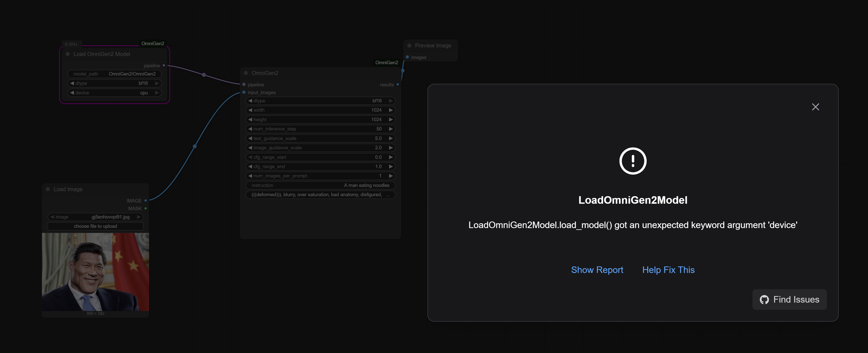Click the negative prompt field starting (((deformed)))

[x=320, y=195]
